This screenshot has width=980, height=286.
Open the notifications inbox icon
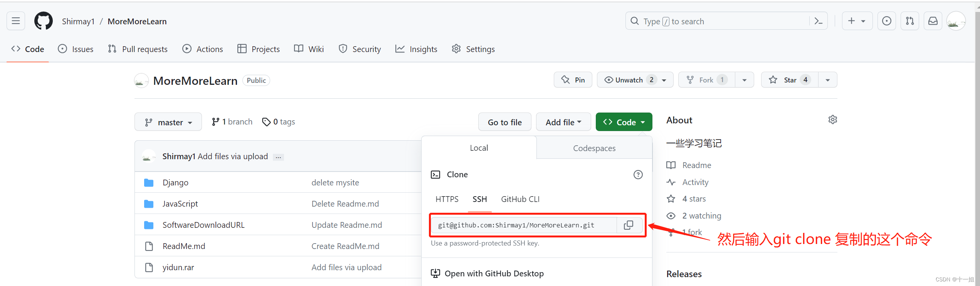point(933,21)
